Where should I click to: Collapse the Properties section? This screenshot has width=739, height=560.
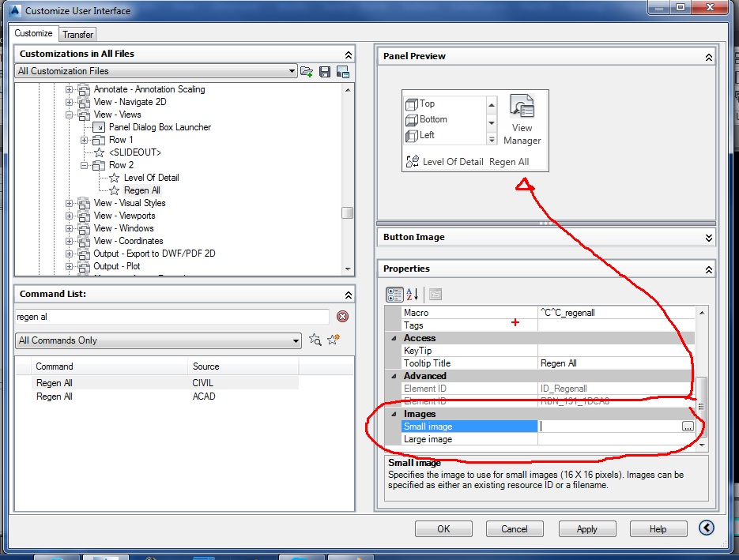point(708,269)
